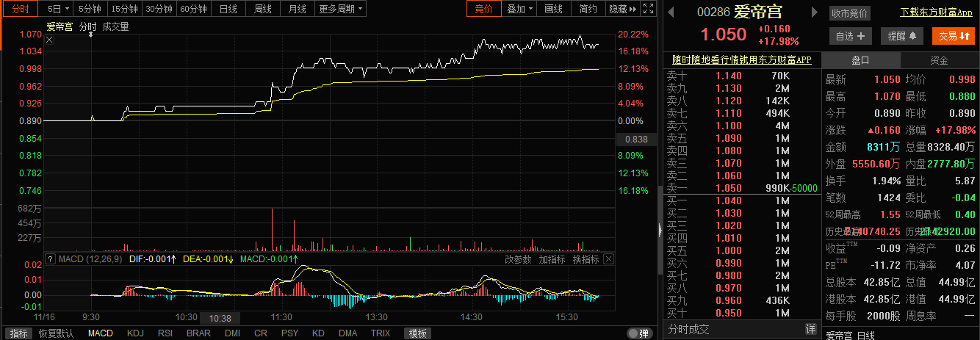Image resolution: width=980 pixels, height=340 pixels.
Task: Click the fullscreen expand chart icon
Action: pos(647,10)
